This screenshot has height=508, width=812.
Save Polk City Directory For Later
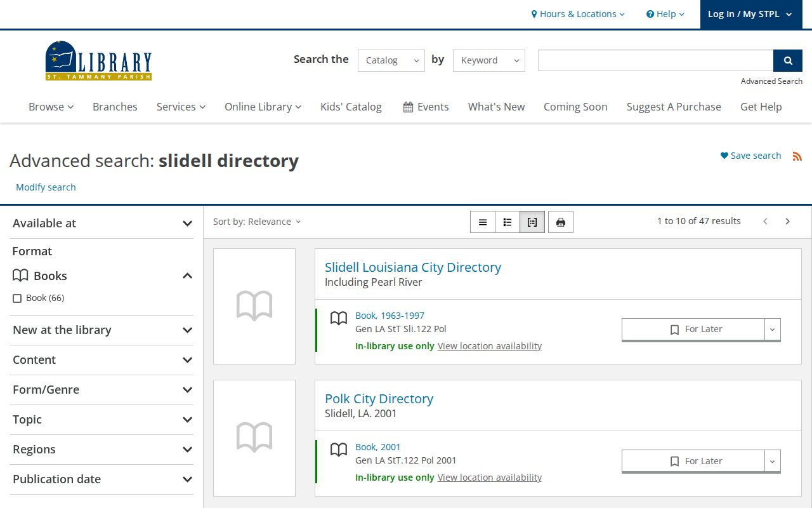click(693, 462)
